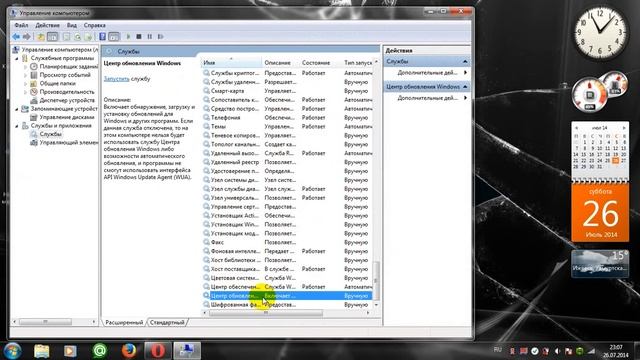
Task: Select the Удаленный реестр service row
Action: [x=287, y=162]
